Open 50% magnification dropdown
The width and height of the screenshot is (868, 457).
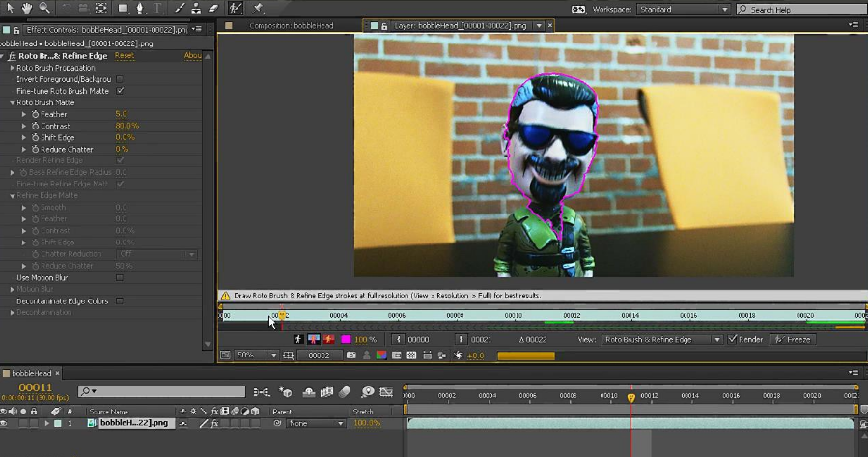[256, 356]
